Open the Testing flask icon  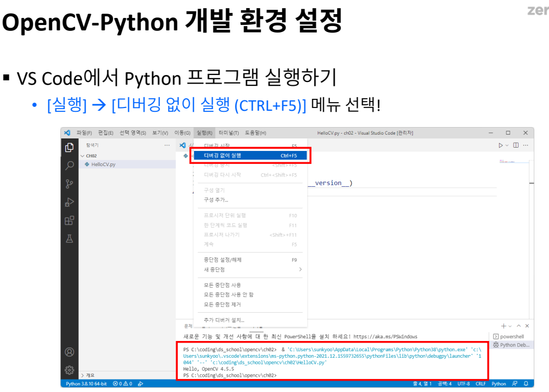pyautogui.click(x=70, y=238)
